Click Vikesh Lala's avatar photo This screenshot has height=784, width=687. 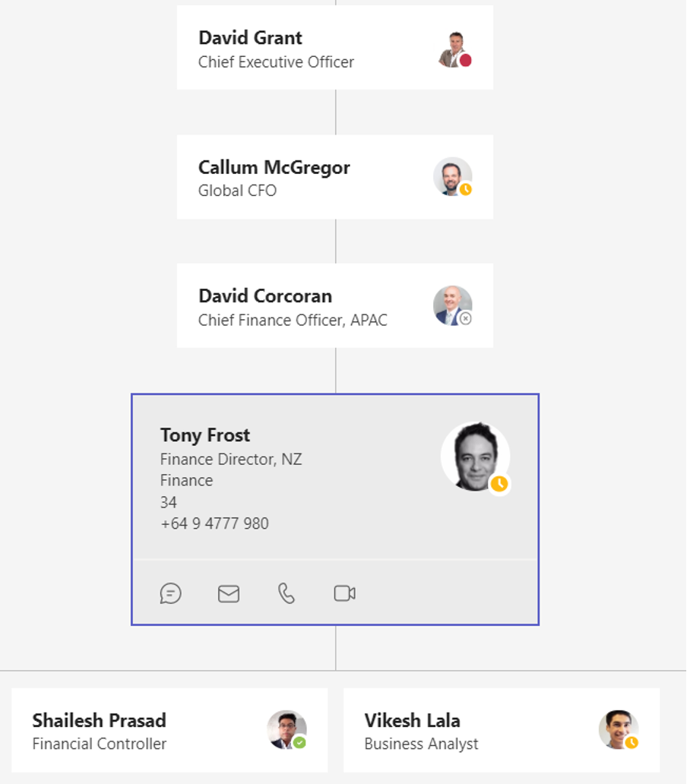pyautogui.click(x=618, y=729)
